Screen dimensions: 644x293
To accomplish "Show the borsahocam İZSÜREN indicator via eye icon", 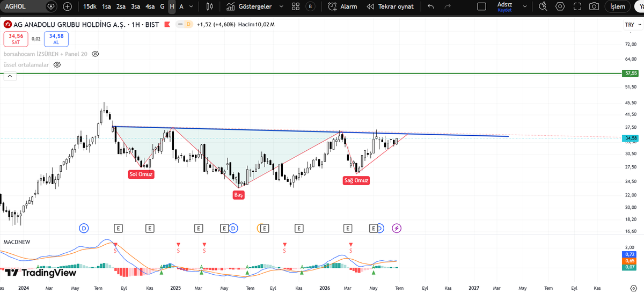I will [96, 54].
